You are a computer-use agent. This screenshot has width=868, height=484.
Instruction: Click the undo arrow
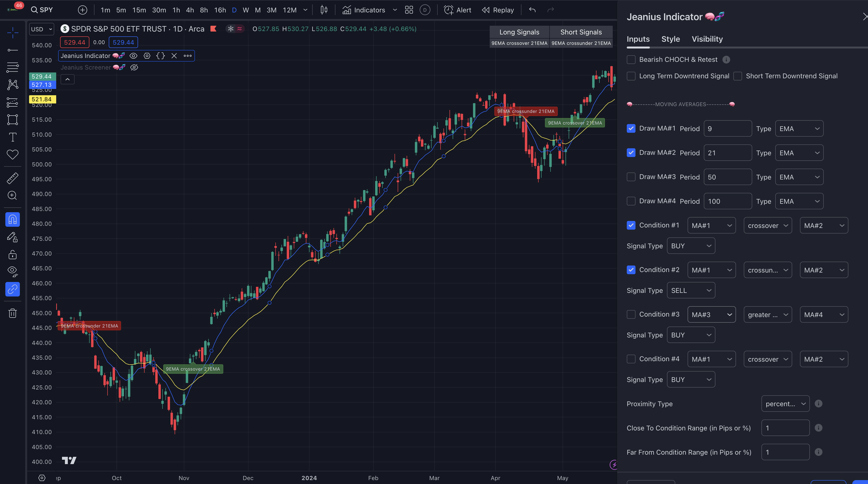[x=532, y=10]
